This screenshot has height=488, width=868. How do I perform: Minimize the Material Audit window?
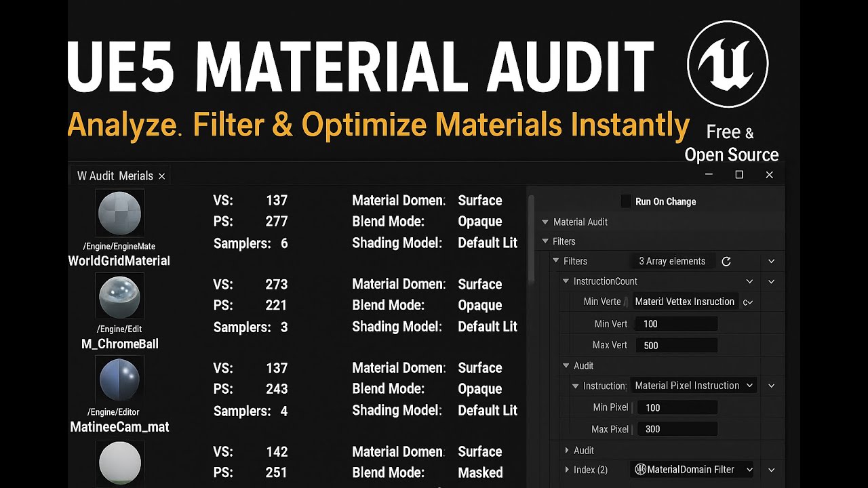(x=709, y=175)
